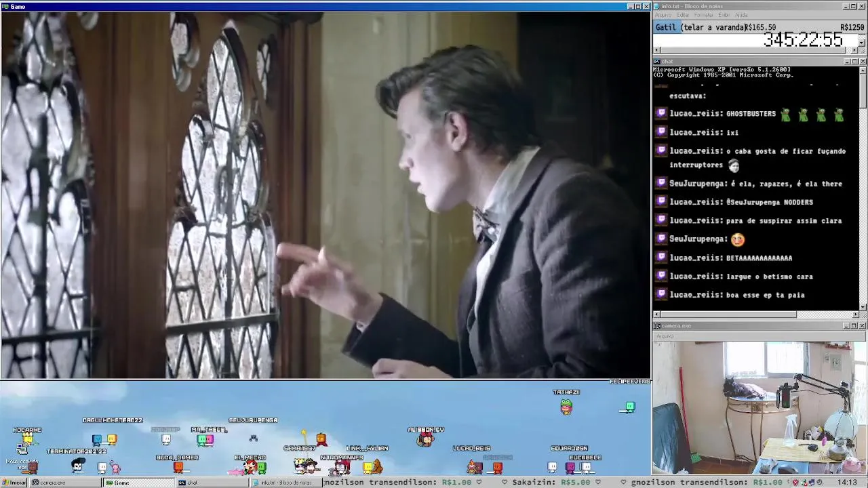Switch to the chat taskbar button
This screenshot has width=868, height=488.
[211, 483]
